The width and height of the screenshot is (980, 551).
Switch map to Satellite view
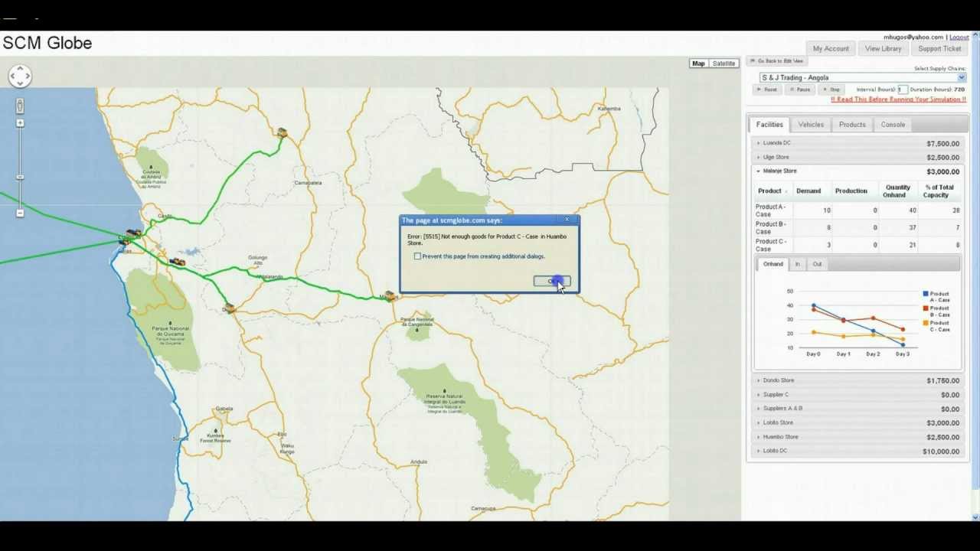click(724, 64)
